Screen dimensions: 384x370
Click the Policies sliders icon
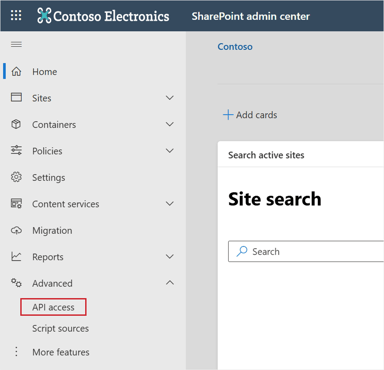pyautogui.click(x=16, y=150)
